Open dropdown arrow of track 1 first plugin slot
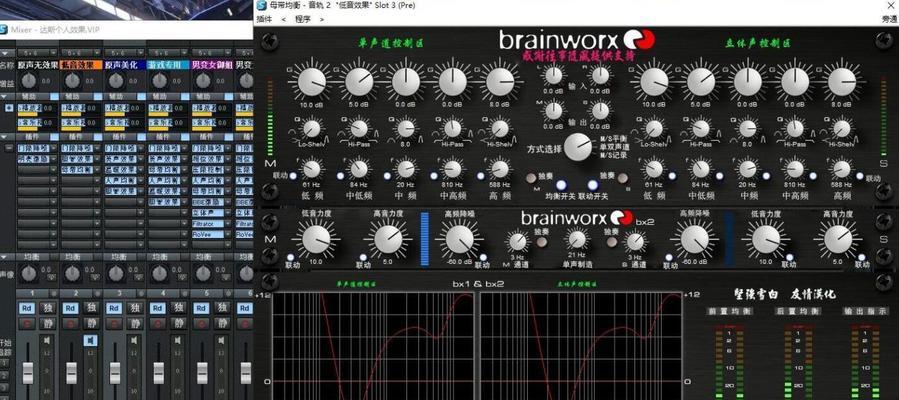The width and height of the screenshot is (899, 400). [54, 148]
